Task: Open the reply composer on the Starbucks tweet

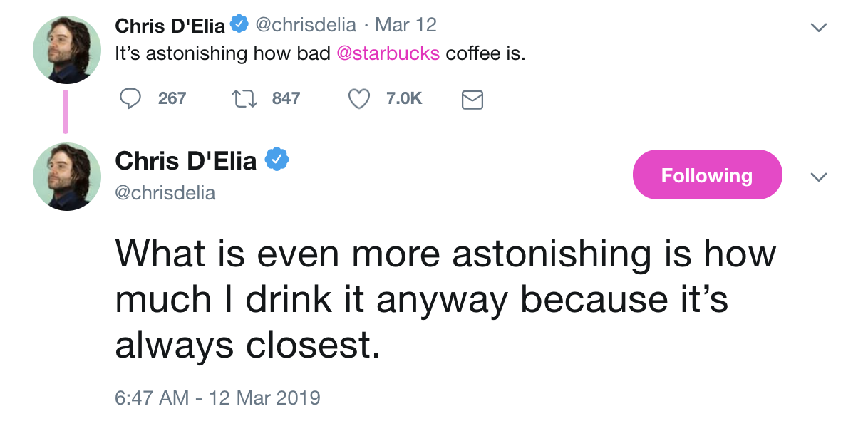Action: click(130, 99)
